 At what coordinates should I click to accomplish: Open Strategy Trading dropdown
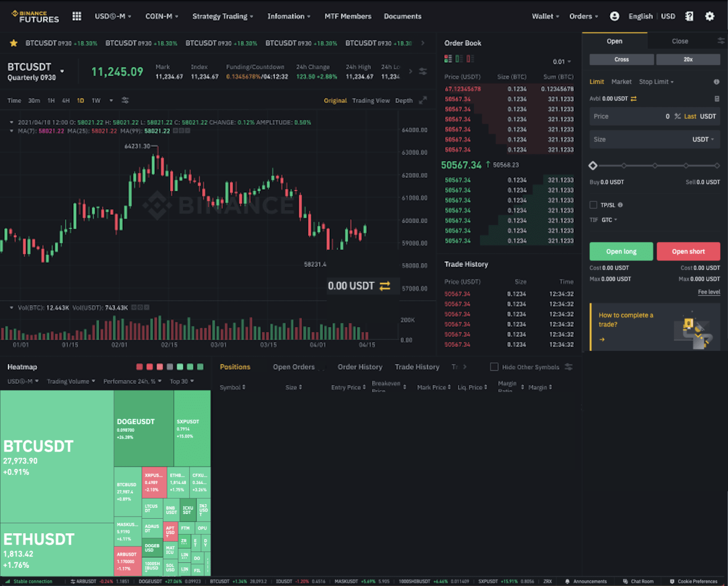(222, 16)
